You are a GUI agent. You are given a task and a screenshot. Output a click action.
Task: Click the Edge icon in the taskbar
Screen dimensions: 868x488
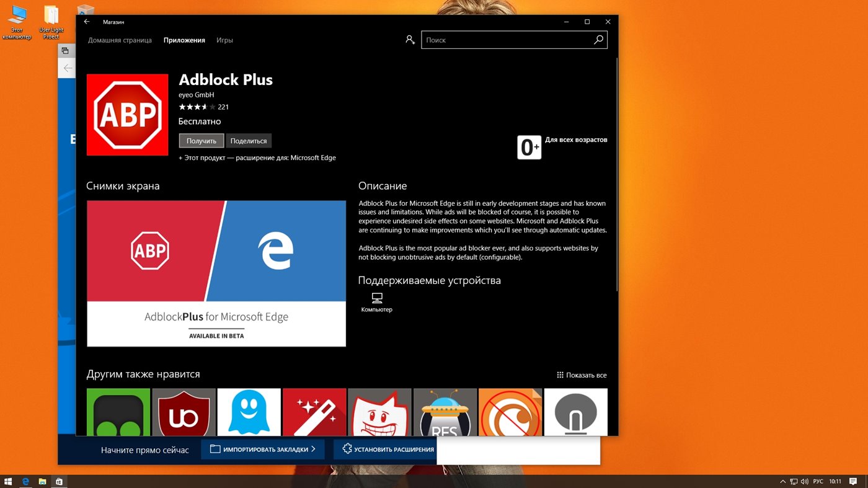click(27, 481)
